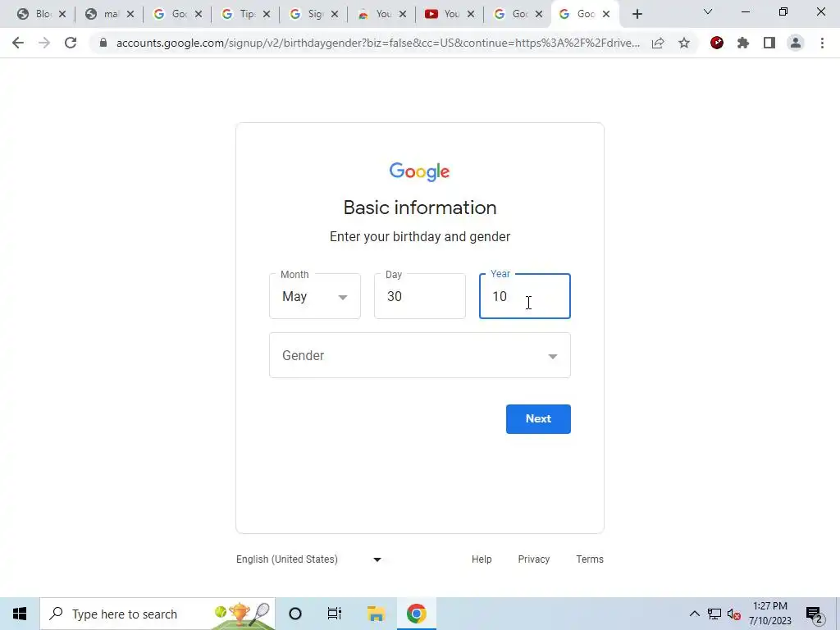This screenshot has height=630, width=840.
Task: Bookmark this page with the star
Action: pyautogui.click(x=684, y=43)
